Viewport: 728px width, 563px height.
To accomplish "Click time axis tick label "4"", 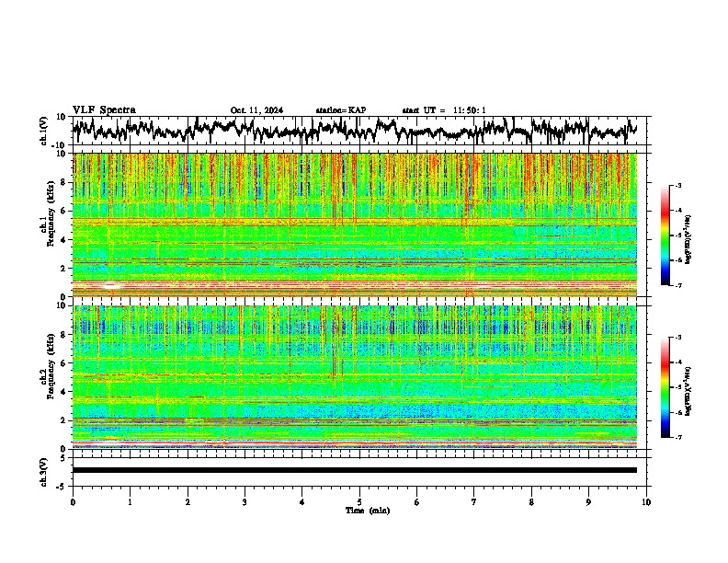I will click(x=302, y=502).
